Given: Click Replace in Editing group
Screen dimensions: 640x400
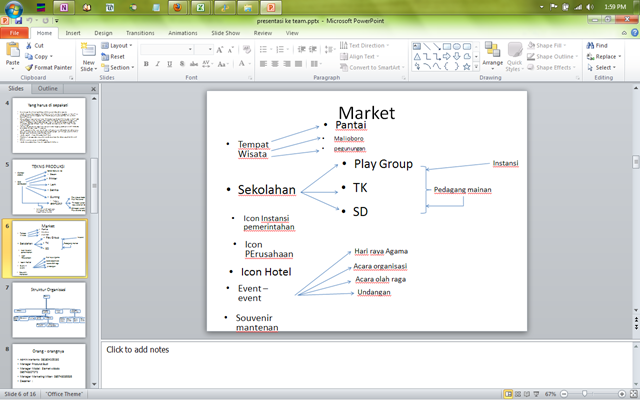Looking at the screenshot, I should pyautogui.click(x=604, y=56).
